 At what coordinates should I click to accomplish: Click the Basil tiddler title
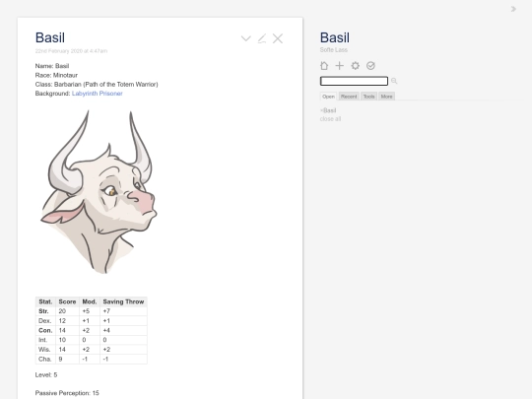click(50, 37)
